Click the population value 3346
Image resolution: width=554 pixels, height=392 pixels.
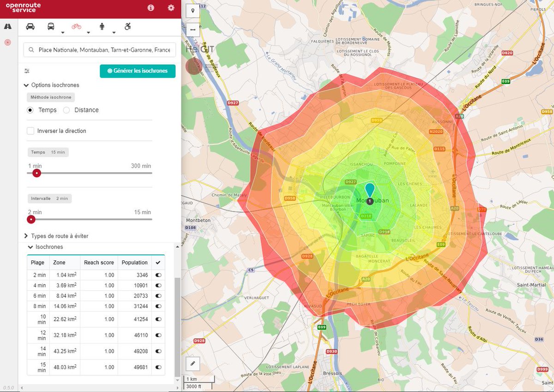point(141,275)
